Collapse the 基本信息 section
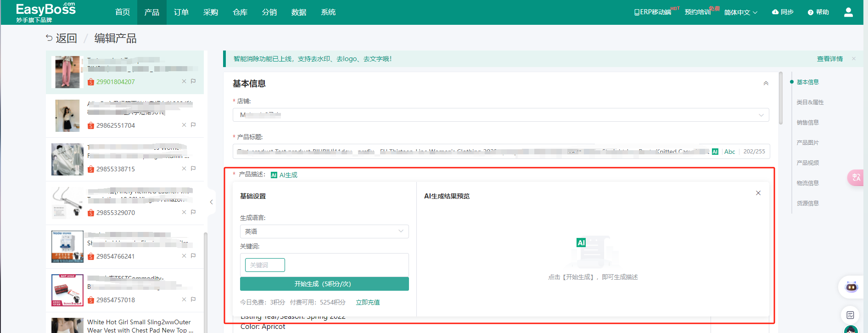The image size is (868, 333). [x=766, y=83]
